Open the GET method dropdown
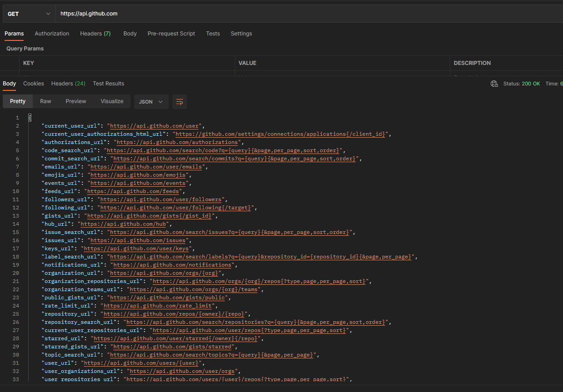The image size is (563, 392). (x=29, y=14)
